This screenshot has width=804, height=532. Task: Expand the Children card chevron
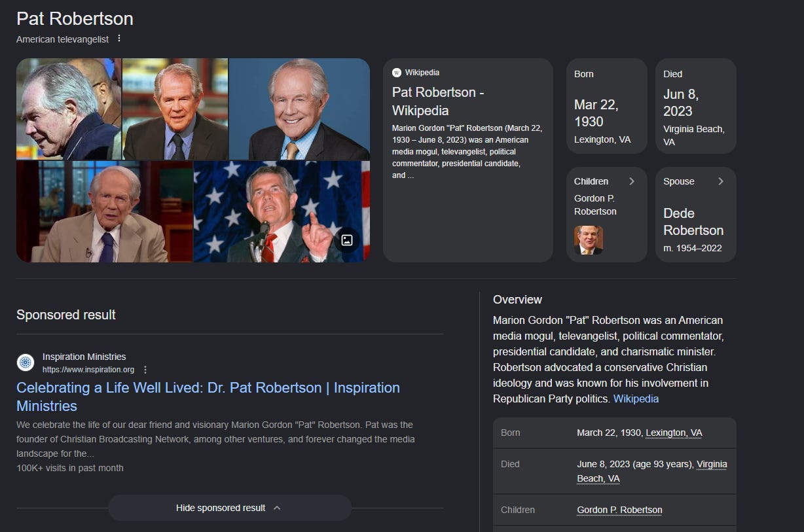(x=632, y=181)
